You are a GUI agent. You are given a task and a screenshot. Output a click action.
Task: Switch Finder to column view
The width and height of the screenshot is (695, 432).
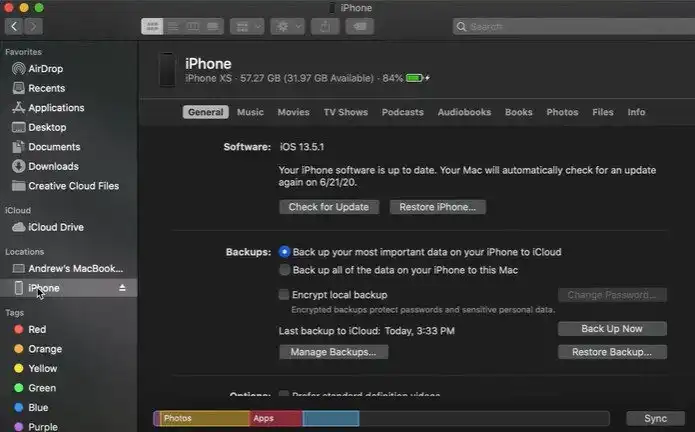click(193, 27)
